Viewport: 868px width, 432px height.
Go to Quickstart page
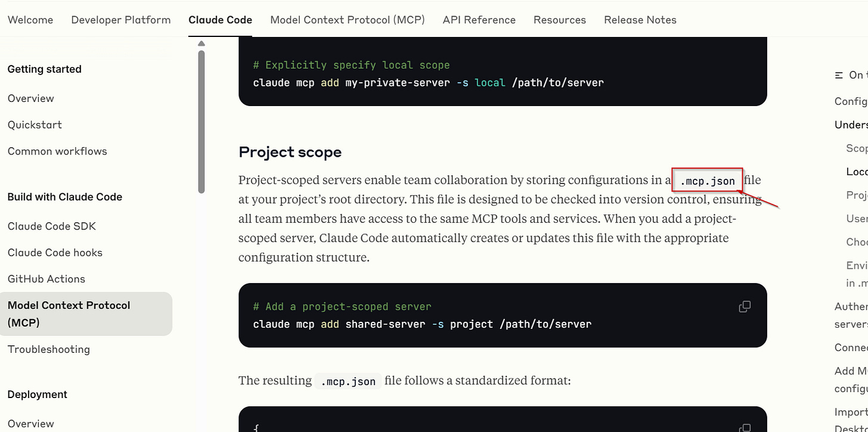click(35, 125)
